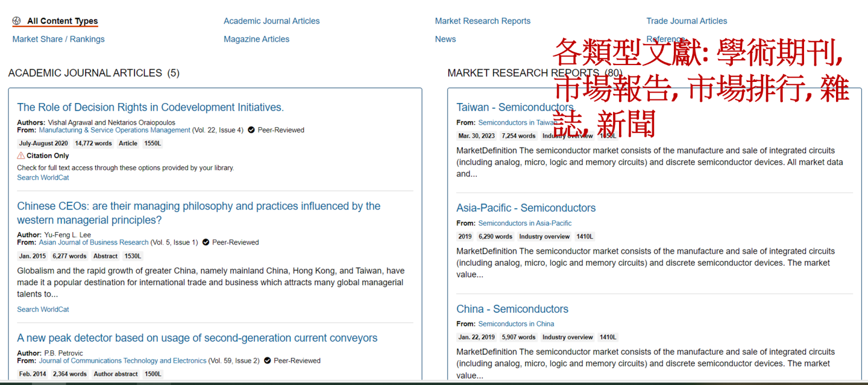Click the globe icon beside All Content Types
Viewport: 868px width, 385px height.
[17, 21]
